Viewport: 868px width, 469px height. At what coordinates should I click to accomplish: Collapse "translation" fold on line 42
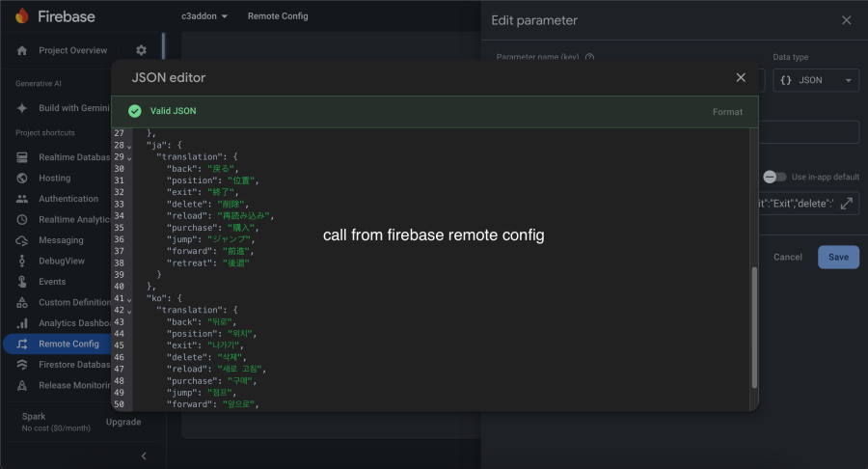[x=129, y=311]
